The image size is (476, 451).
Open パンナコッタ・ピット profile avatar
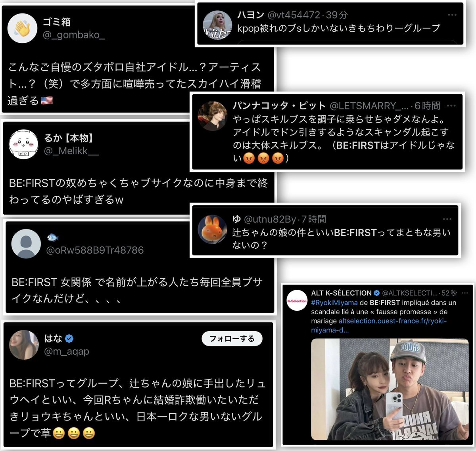pos(212,116)
